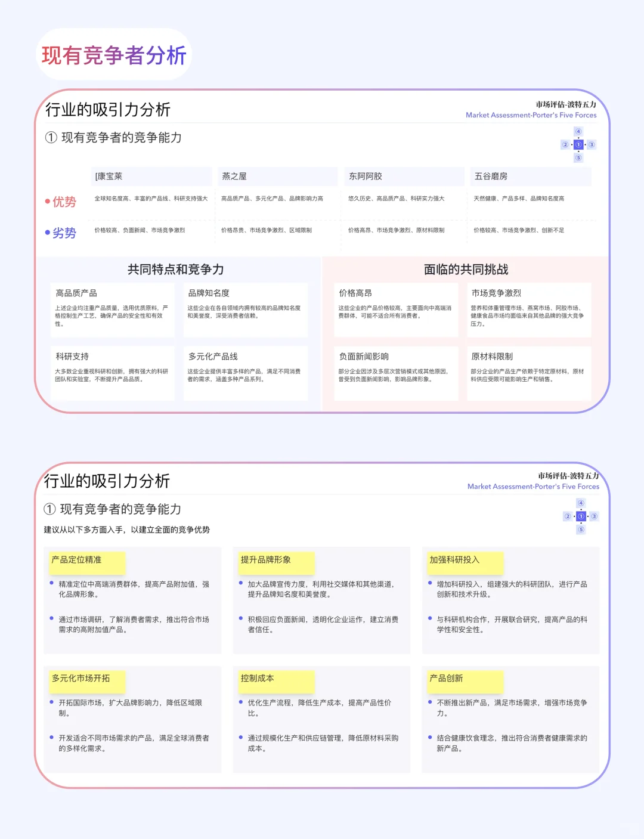This screenshot has width=644, height=839.
Task: Click weakness text 价格较高、负面新闻、市场竞争激烈
Action: click(x=140, y=230)
